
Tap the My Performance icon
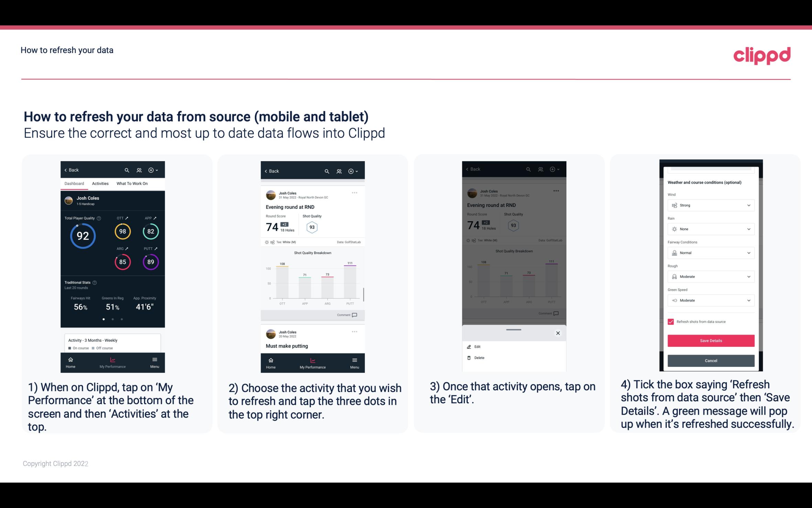click(x=112, y=361)
